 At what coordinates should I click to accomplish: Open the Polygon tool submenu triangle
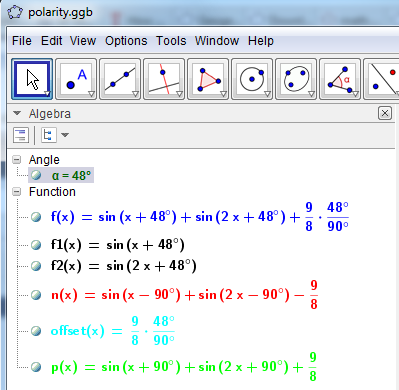223,94
